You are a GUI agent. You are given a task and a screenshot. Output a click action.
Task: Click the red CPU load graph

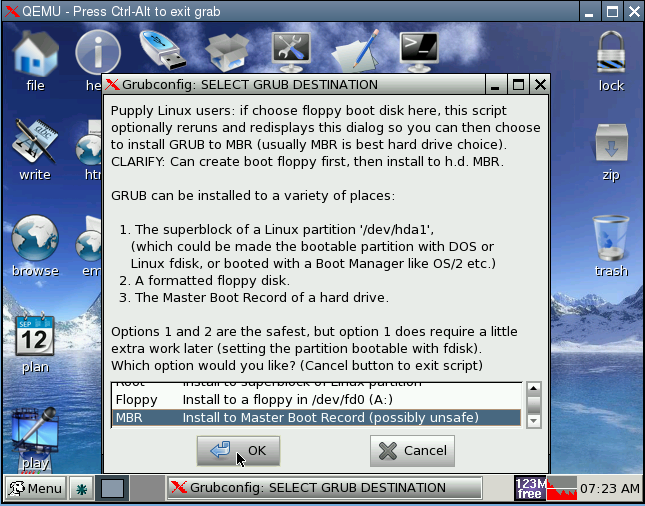(x=561, y=488)
